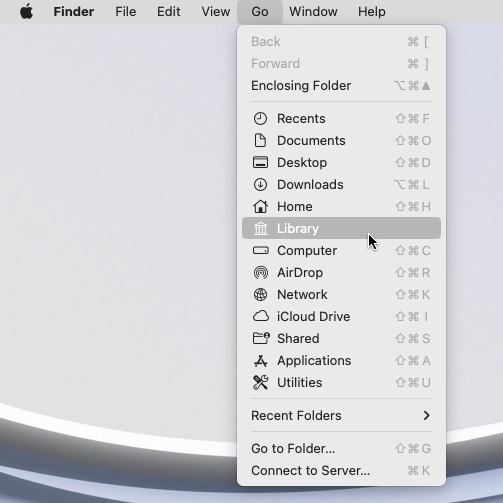
Task: Open the Recent Folders submenu
Action: [x=341, y=416]
